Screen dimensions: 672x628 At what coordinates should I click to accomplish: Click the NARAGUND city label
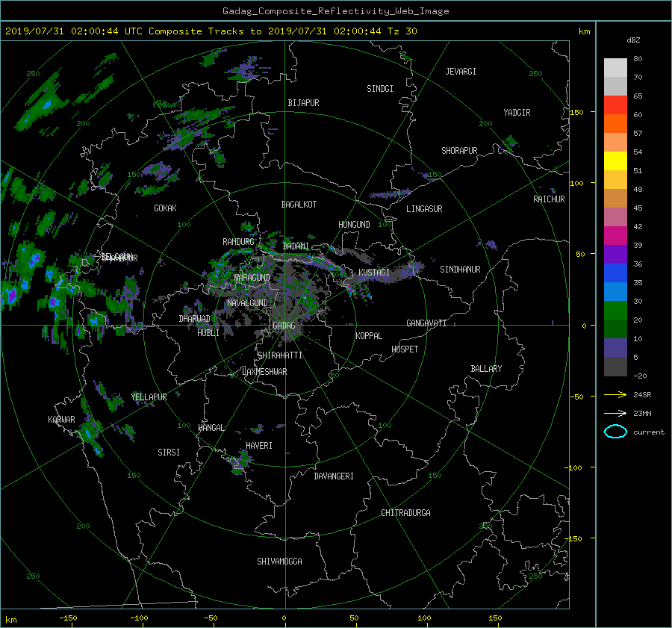252,278
